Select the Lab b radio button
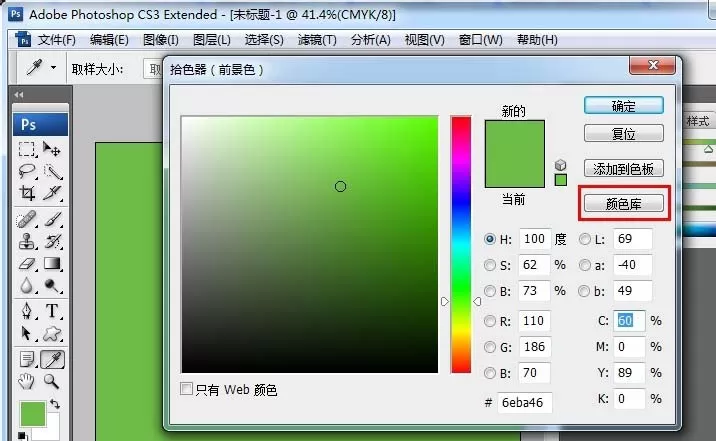The height and width of the screenshot is (441, 716). [x=584, y=291]
